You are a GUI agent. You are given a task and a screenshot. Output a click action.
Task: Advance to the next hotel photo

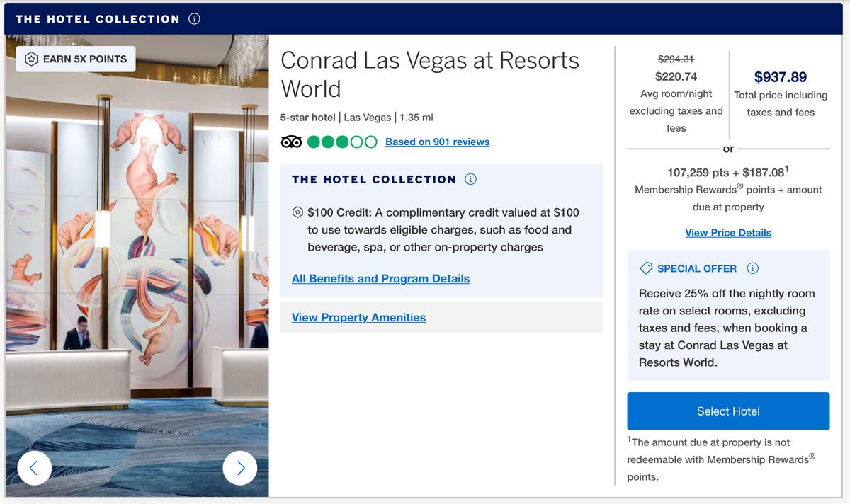point(240,468)
